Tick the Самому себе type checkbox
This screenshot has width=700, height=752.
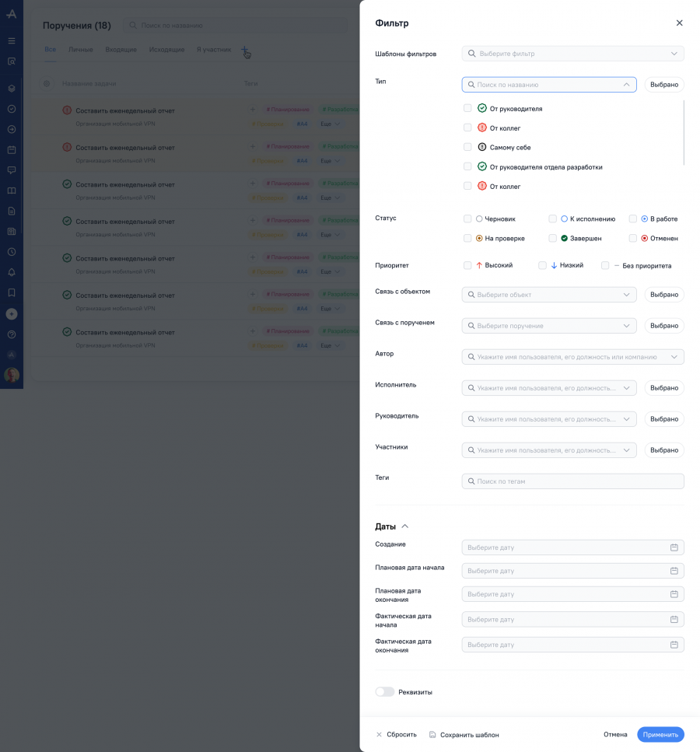(x=467, y=147)
